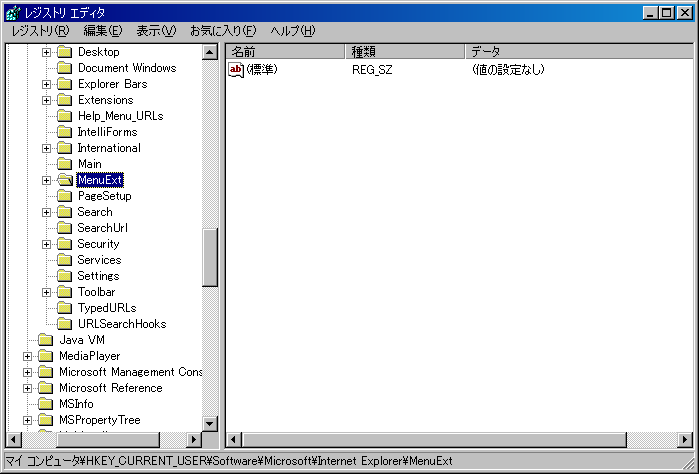Click the 種類 column header
This screenshot has width=699, height=474.
point(405,51)
